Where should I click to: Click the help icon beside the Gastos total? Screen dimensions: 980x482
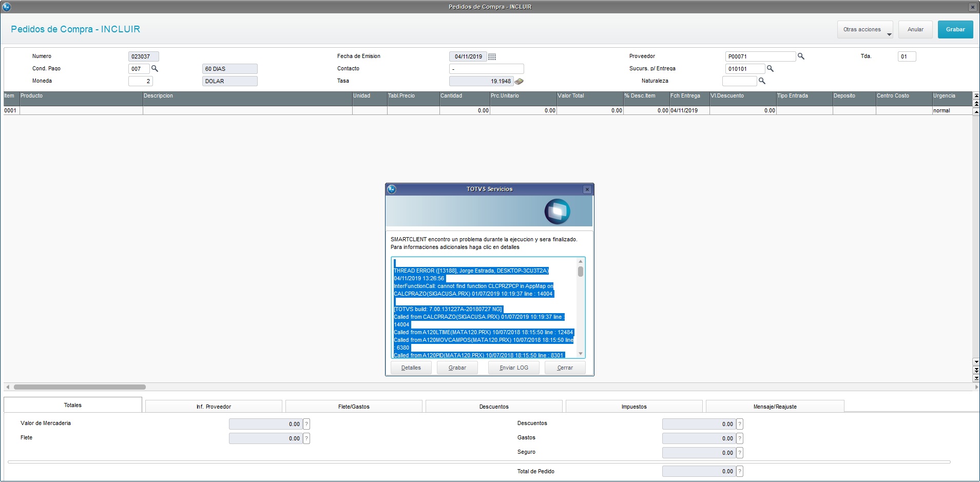740,438
